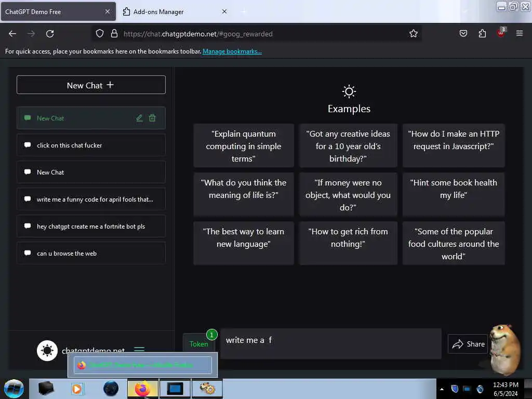Open Firefox taskbar icon
The image size is (532, 399).
142,389
